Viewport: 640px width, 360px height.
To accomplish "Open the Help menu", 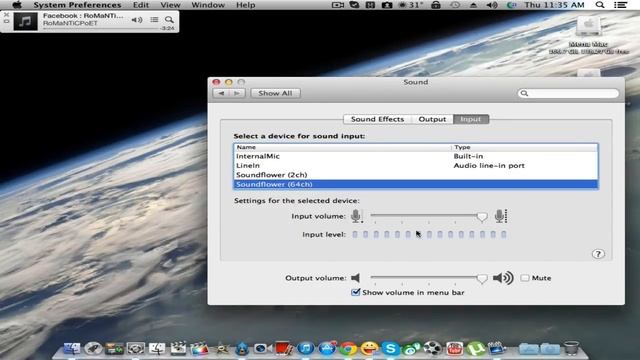I will (x=246, y=5).
